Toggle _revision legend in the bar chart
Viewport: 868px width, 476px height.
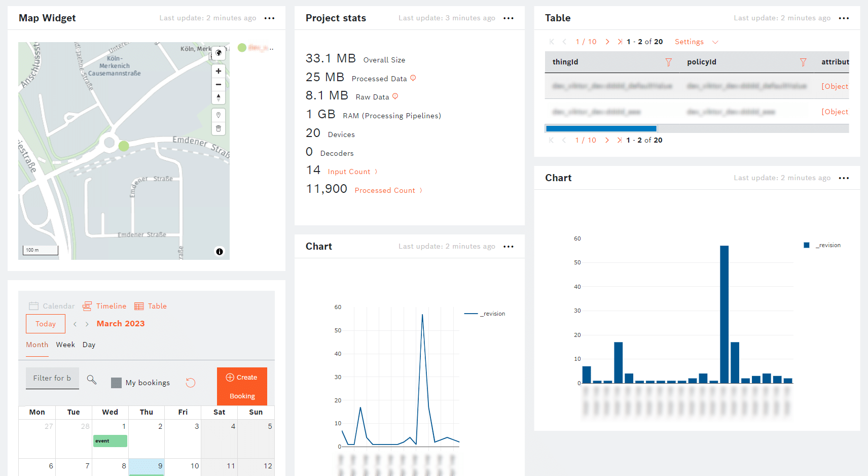[822, 245]
